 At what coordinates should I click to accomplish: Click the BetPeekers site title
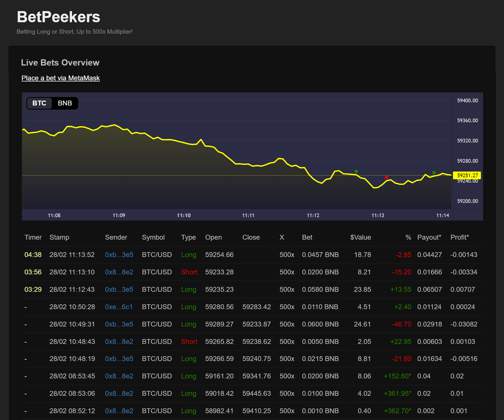point(59,17)
